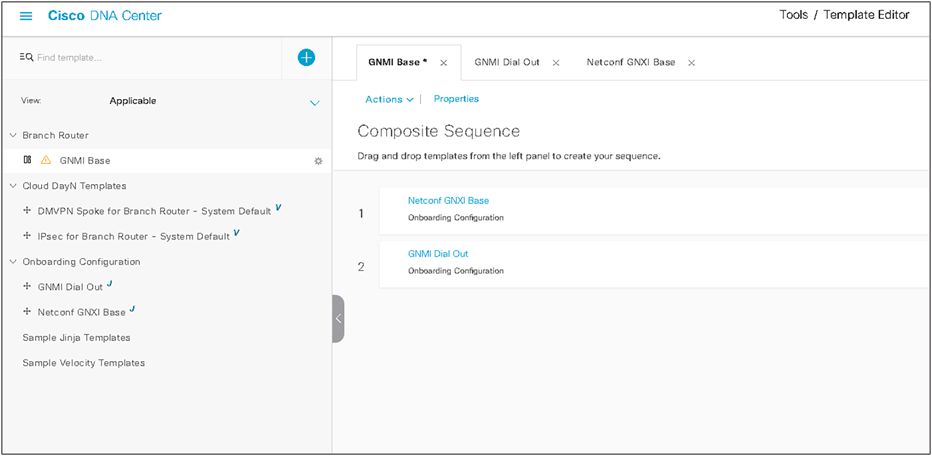Collapse the Branch Router tree group
The width and height of the screenshot is (932, 456).
point(13,136)
